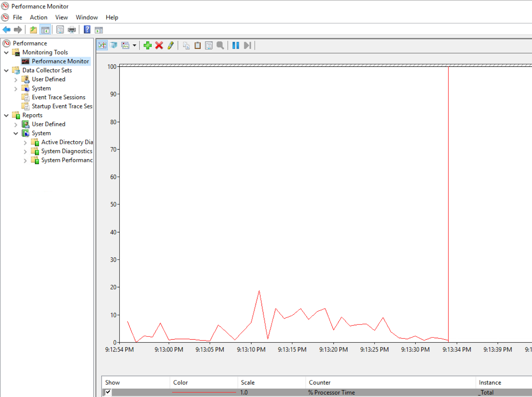The height and width of the screenshot is (397, 532).
Task: Collapse the Reports node
Action: click(x=6, y=115)
